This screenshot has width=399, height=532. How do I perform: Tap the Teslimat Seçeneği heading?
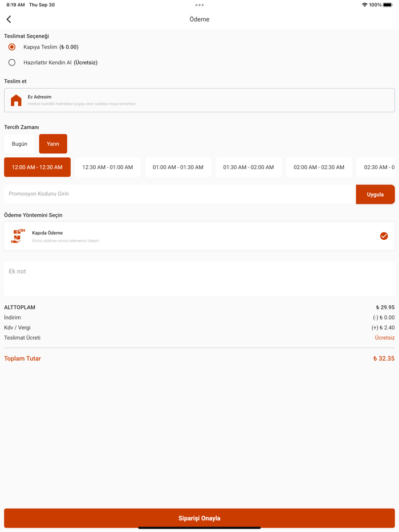coord(26,36)
